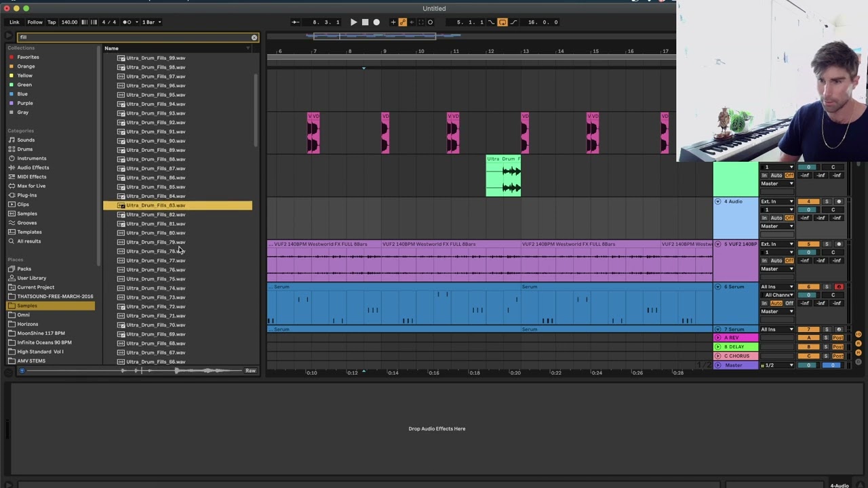Collapse the 5 VUF2 140BPM track
868x488 pixels.
[717, 244]
